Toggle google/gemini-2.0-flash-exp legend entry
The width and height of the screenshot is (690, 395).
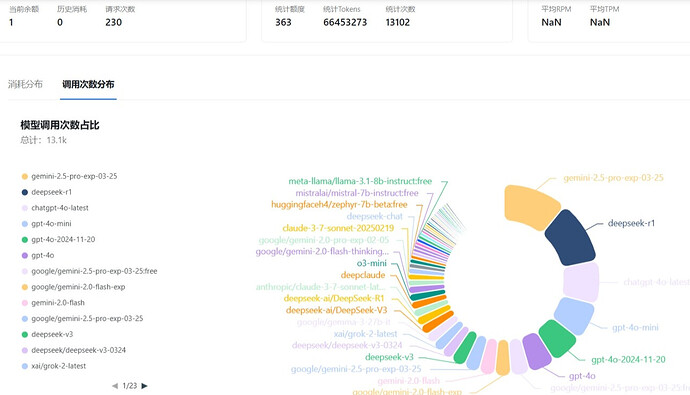point(73,287)
